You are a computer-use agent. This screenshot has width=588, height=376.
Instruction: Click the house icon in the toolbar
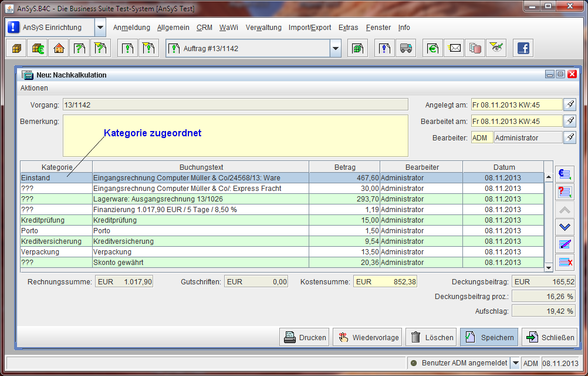click(x=59, y=49)
